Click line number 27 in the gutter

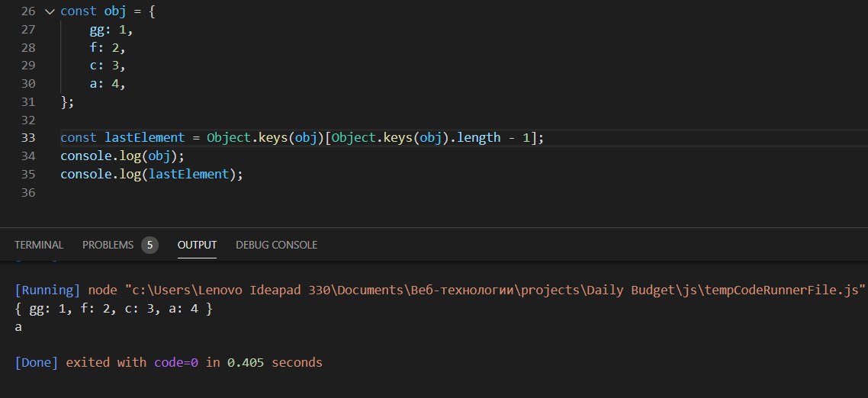[x=28, y=30]
